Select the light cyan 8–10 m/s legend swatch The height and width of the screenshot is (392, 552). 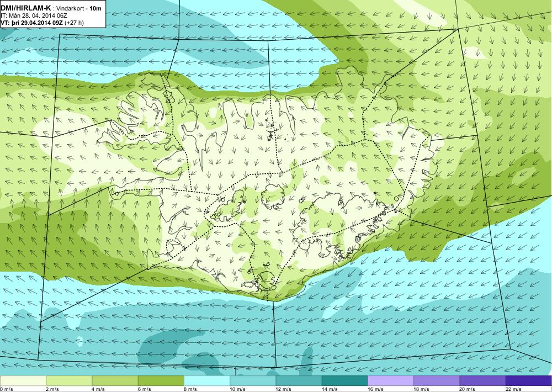207,381
